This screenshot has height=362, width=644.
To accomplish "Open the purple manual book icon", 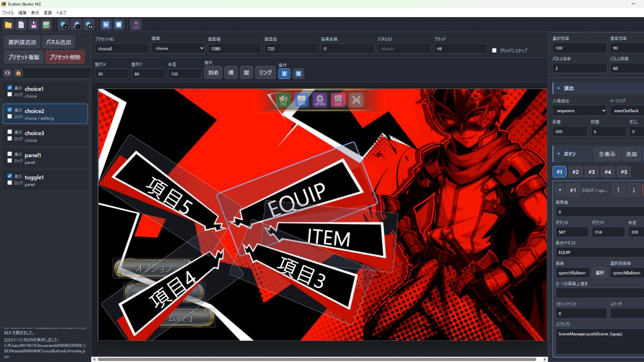I will [x=135, y=25].
